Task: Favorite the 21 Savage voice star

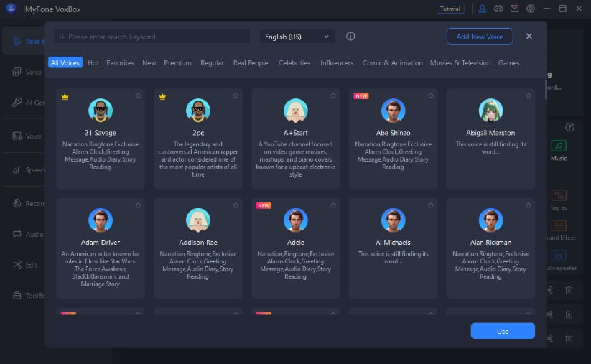Action: click(138, 95)
